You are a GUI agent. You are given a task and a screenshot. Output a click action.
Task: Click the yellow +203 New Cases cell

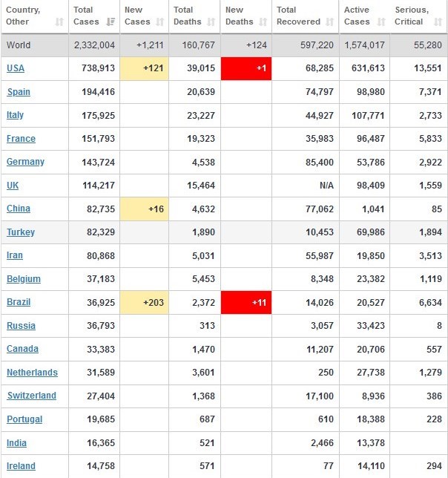[x=145, y=302]
